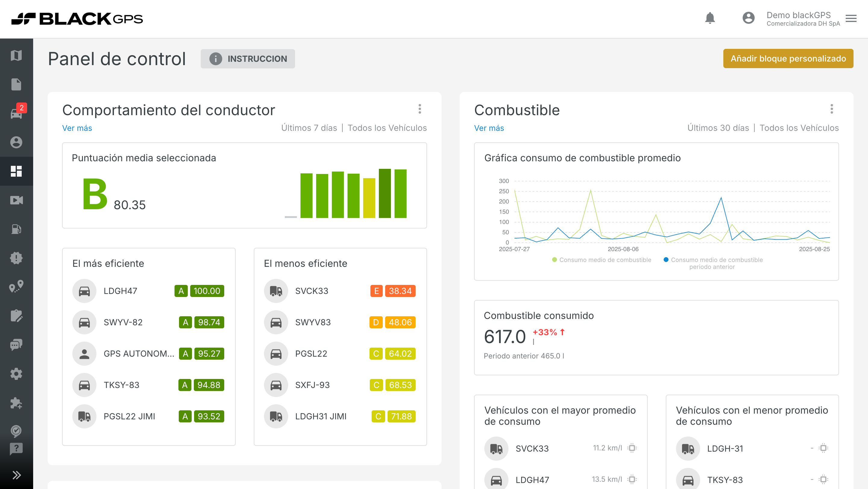Open notifications bell
Screen dimensions: 868x489
710,18
